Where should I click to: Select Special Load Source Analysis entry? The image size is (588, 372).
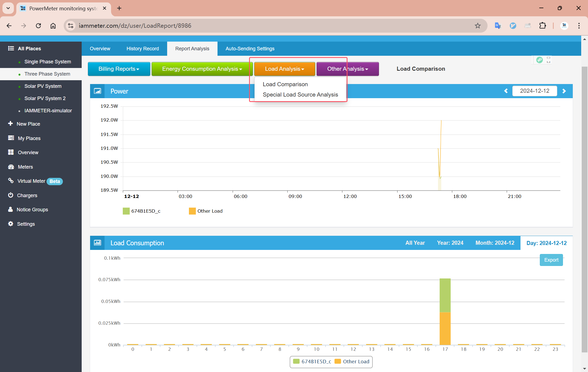[300, 95]
